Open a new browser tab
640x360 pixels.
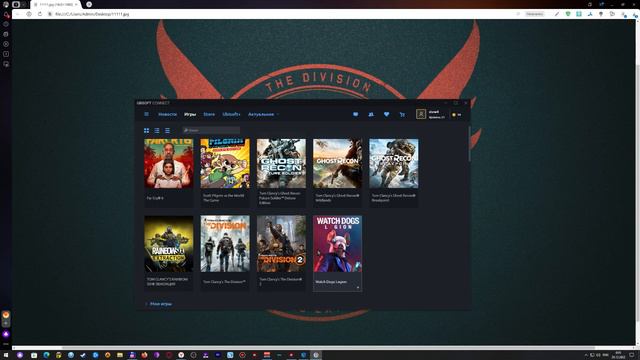point(89,4)
